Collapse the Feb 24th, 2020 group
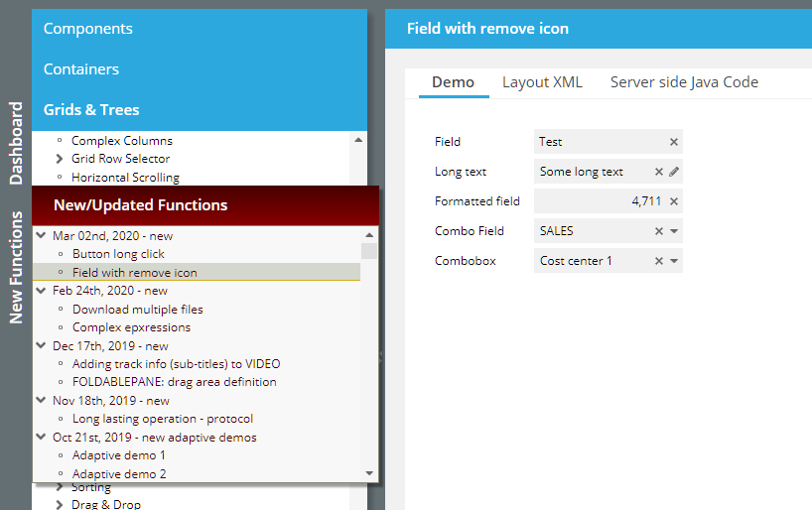Viewport: 812px width, 510px height. (x=41, y=291)
